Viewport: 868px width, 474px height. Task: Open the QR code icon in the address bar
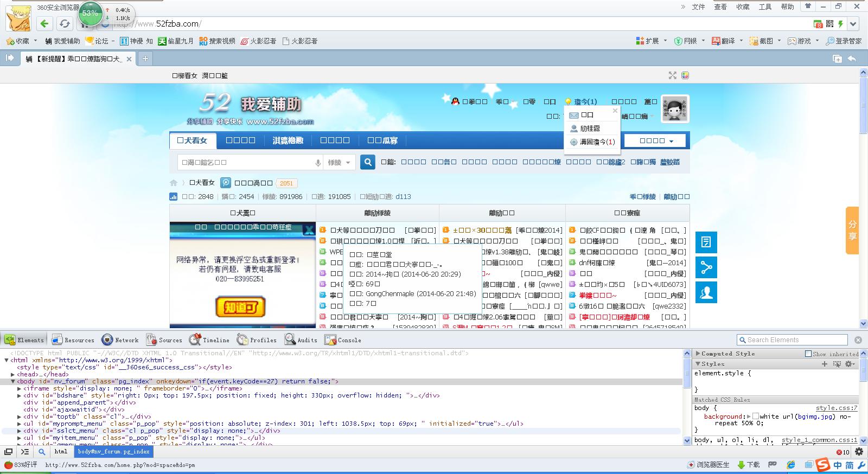(x=829, y=24)
